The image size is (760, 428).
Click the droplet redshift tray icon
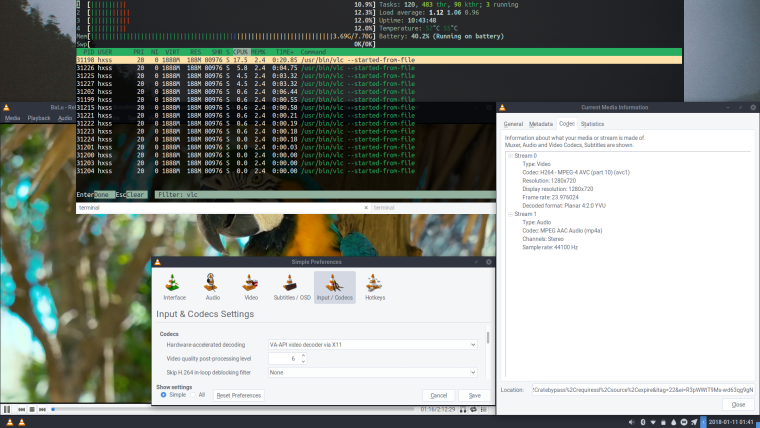[673, 422]
